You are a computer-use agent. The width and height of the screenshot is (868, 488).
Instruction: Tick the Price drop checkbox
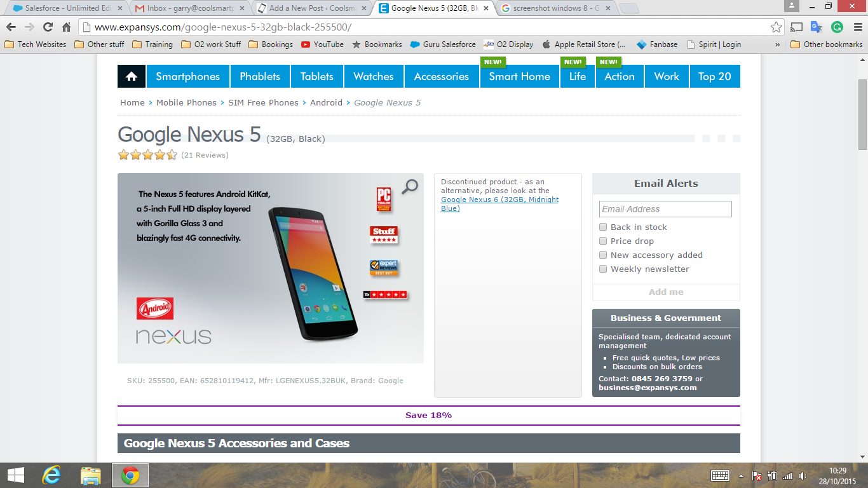click(x=603, y=241)
